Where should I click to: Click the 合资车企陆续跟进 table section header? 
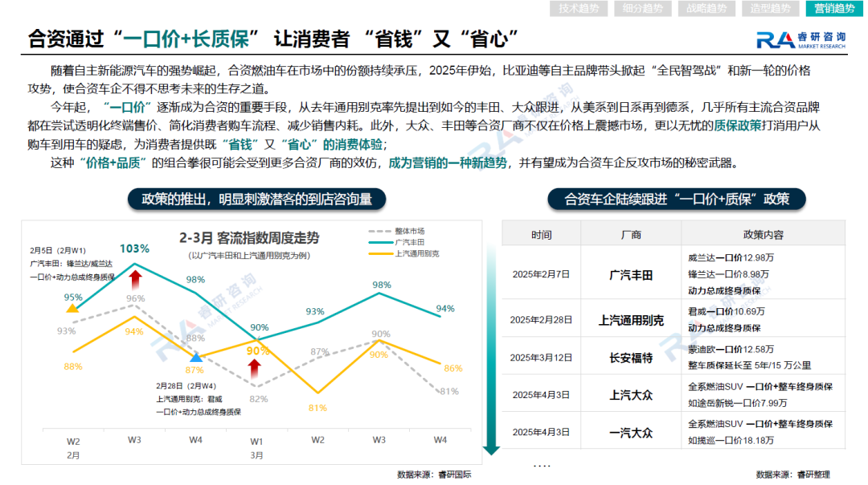point(676,199)
